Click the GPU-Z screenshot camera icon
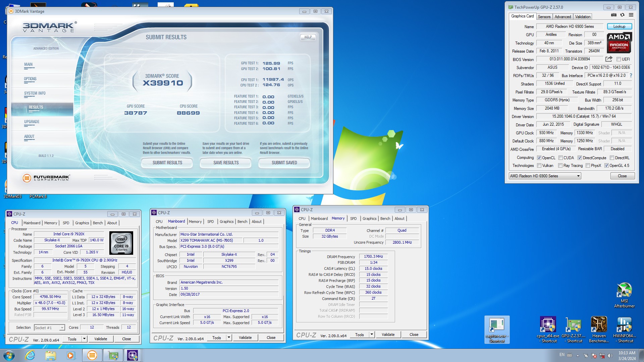Screen dimensions: 644x362 613,15
